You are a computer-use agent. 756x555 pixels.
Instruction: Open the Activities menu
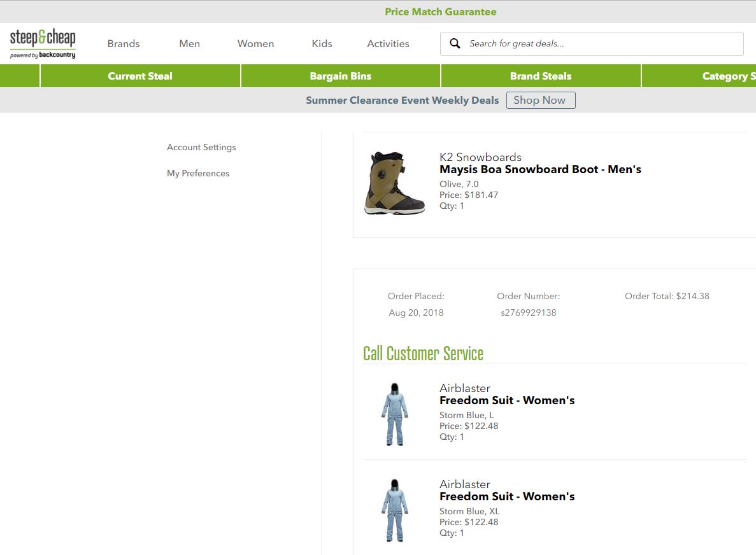(388, 44)
